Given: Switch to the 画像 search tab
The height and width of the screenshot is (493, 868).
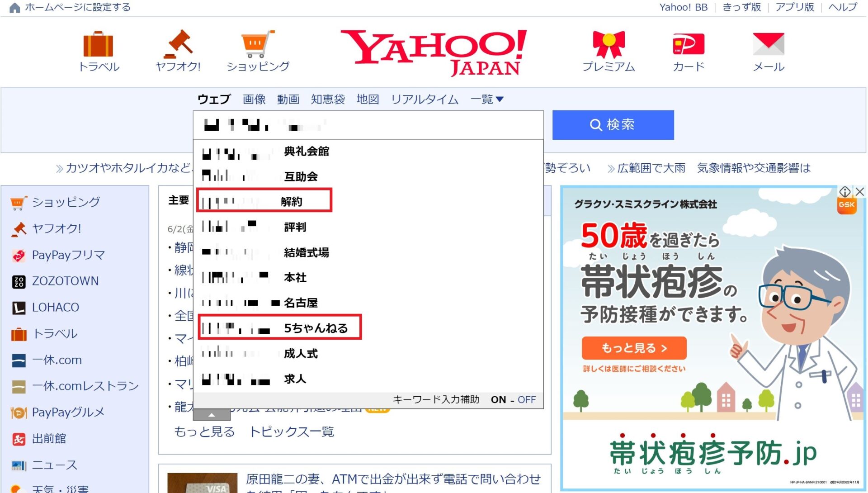Looking at the screenshot, I should coord(254,100).
